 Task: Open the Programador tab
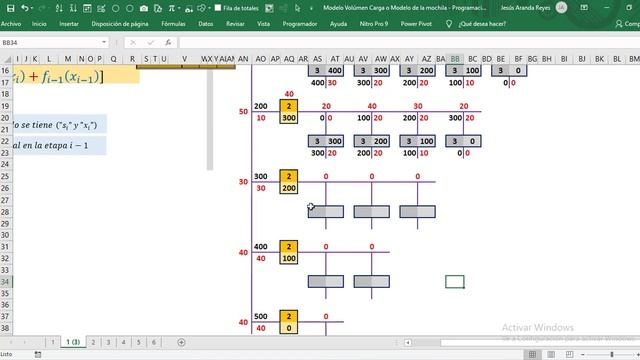point(300,24)
